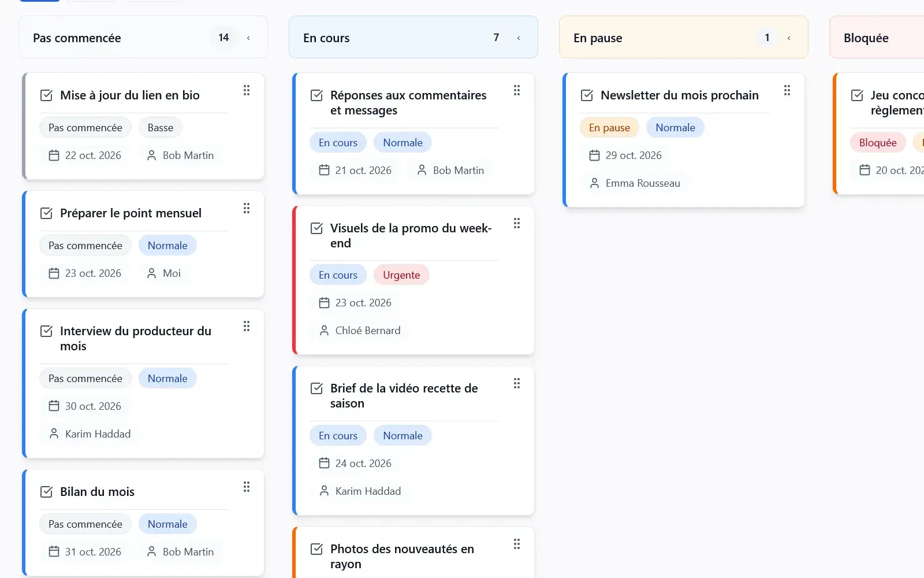Click person icon next to Emma Rousseau
This screenshot has width=924, height=578.
(x=594, y=183)
